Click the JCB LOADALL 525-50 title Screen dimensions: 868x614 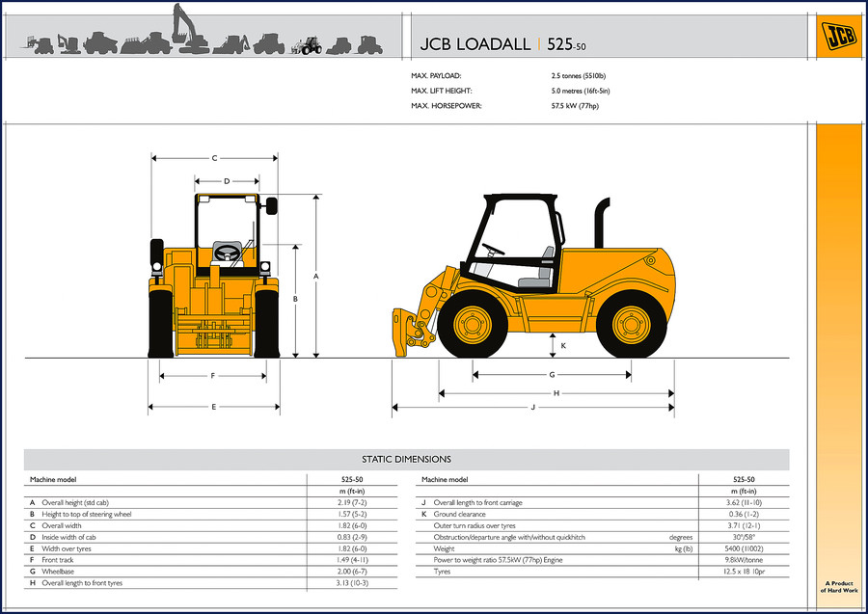502,44
